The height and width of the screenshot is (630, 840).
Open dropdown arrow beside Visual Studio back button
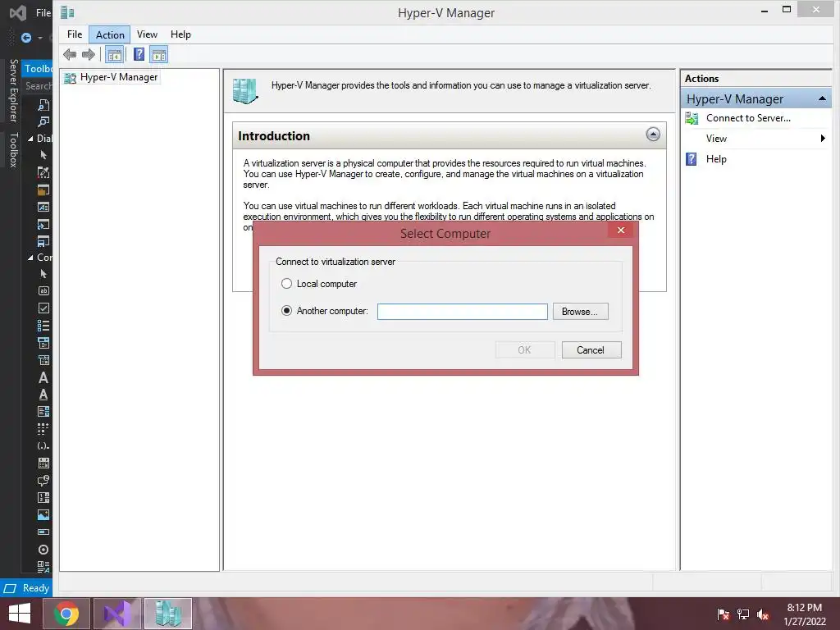point(40,38)
